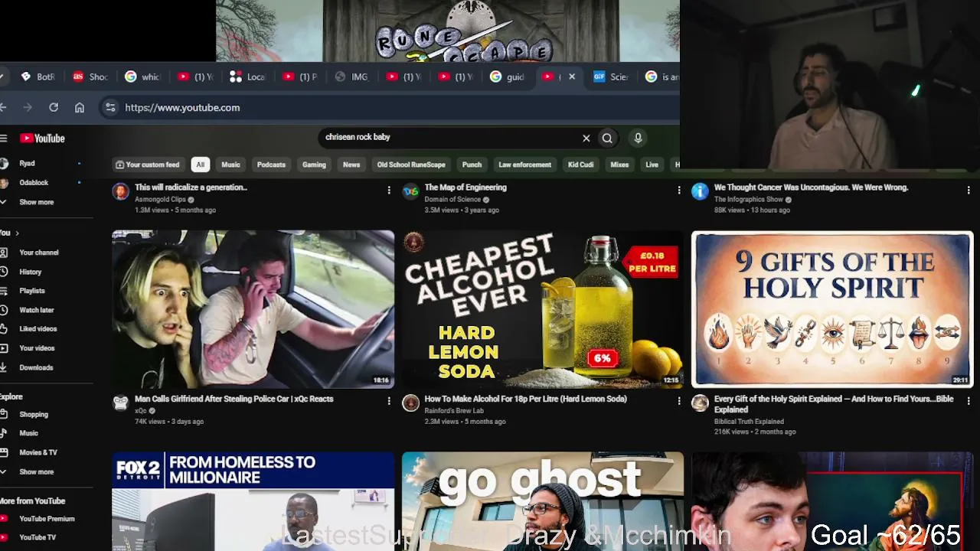Start voice search with the microphone
The width and height of the screenshot is (980, 551).
[x=638, y=138]
